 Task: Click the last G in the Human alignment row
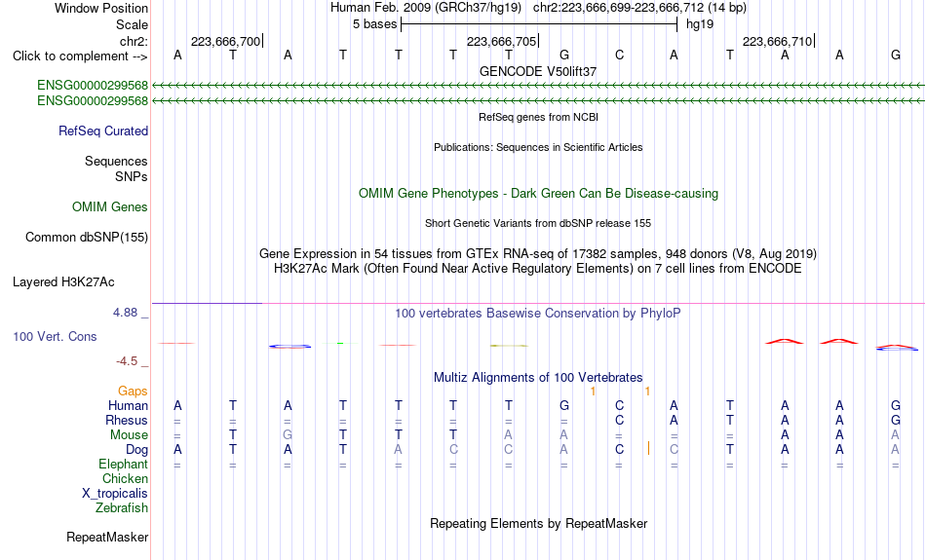pos(895,405)
